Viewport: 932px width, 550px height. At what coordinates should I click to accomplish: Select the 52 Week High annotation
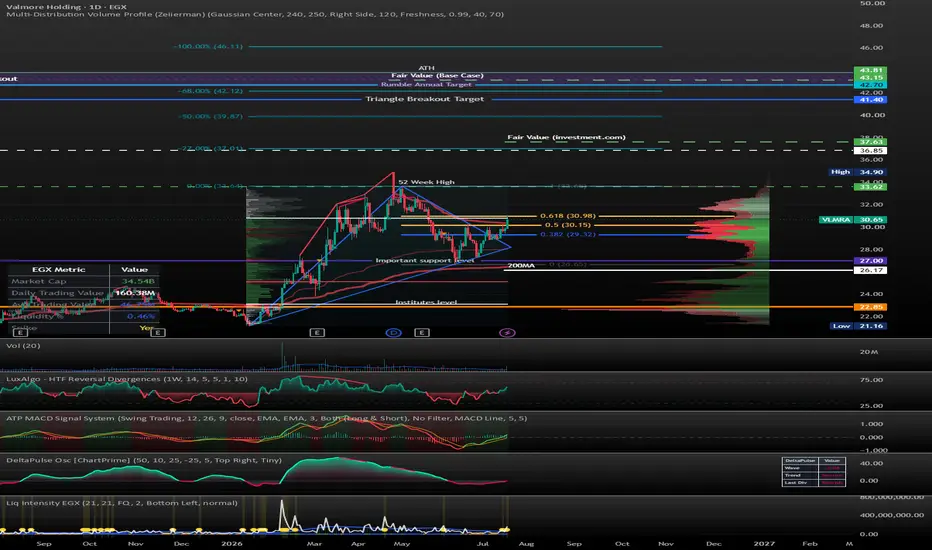(x=426, y=182)
